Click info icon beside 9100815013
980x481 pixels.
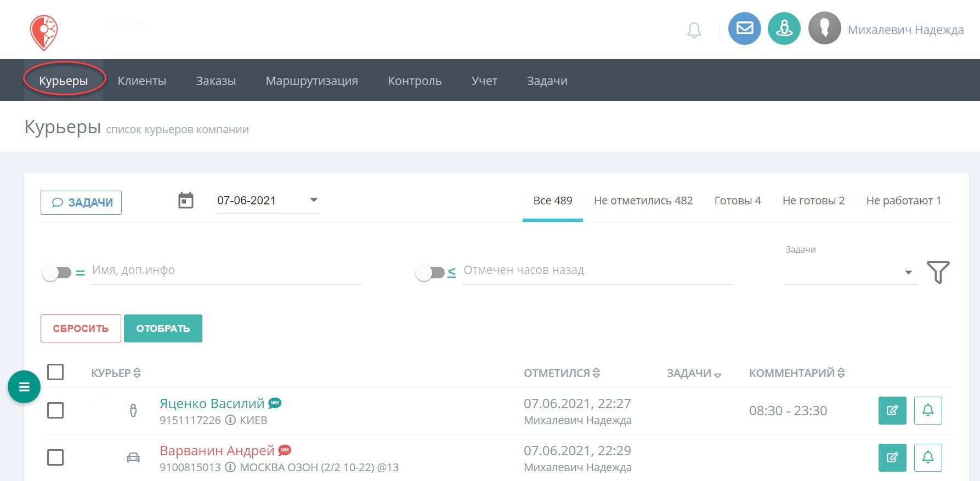click(230, 467)
